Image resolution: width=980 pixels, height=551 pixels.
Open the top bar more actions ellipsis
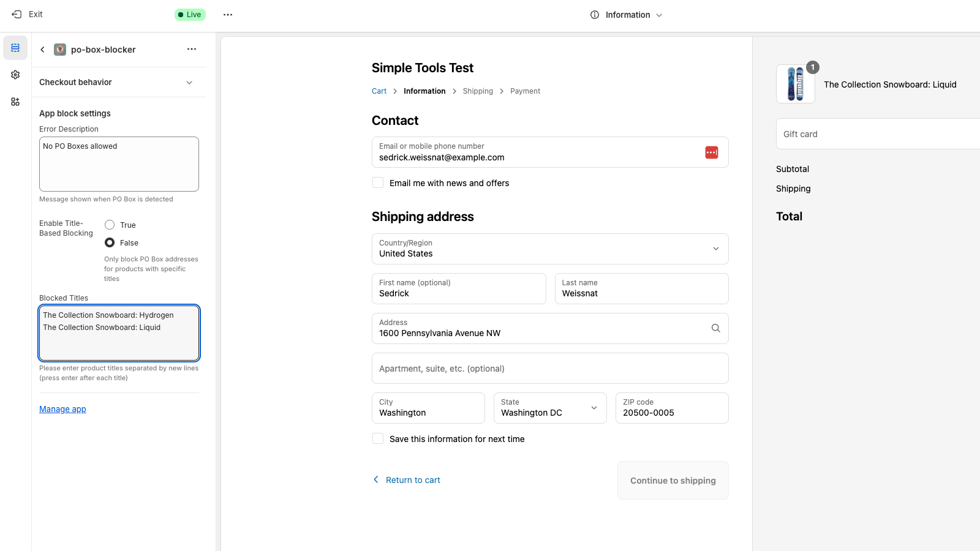pyautogui.click(x=228, y=15)
